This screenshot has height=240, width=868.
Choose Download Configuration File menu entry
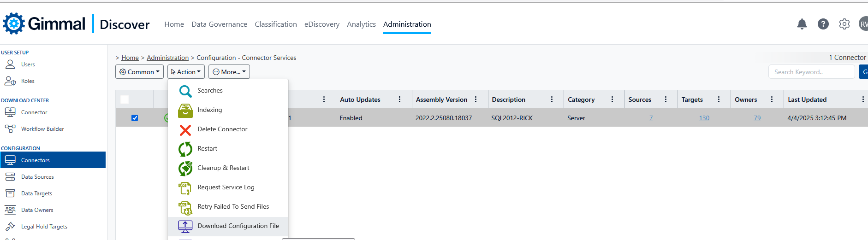point(238,226)
